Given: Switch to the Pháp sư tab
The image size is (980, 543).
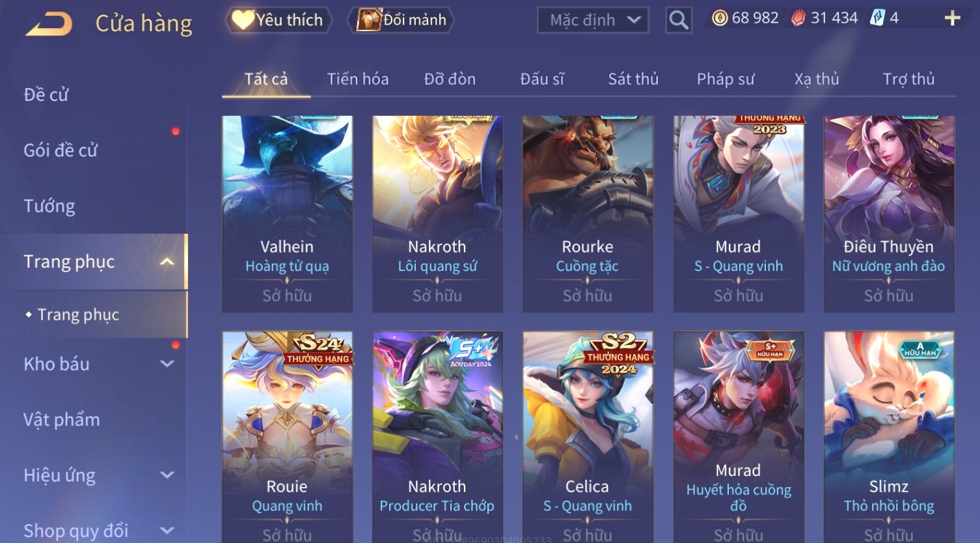Looking at the screenshot, I should click(726, 79).
